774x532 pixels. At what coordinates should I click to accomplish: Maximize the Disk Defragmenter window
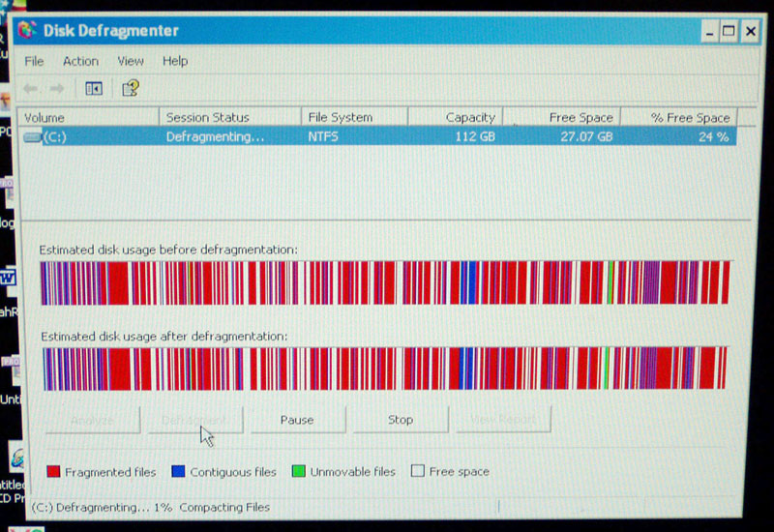(729, 32)
